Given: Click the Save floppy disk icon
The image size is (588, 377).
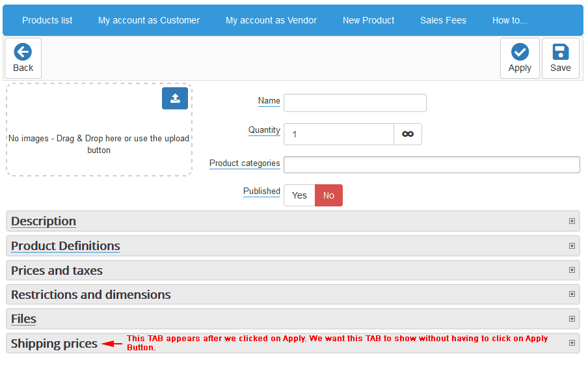Looking at the screenshot, I should [560, 52].
